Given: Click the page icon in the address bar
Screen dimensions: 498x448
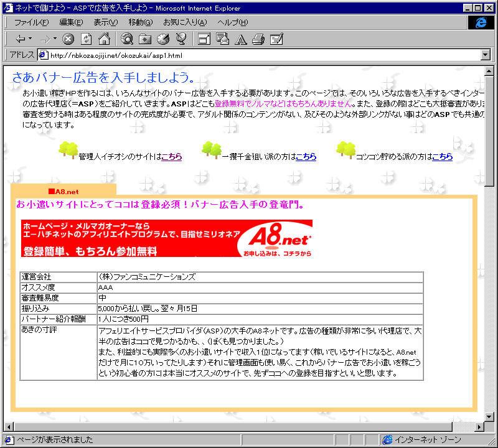Looking at the screenshot, I should 43,55.
